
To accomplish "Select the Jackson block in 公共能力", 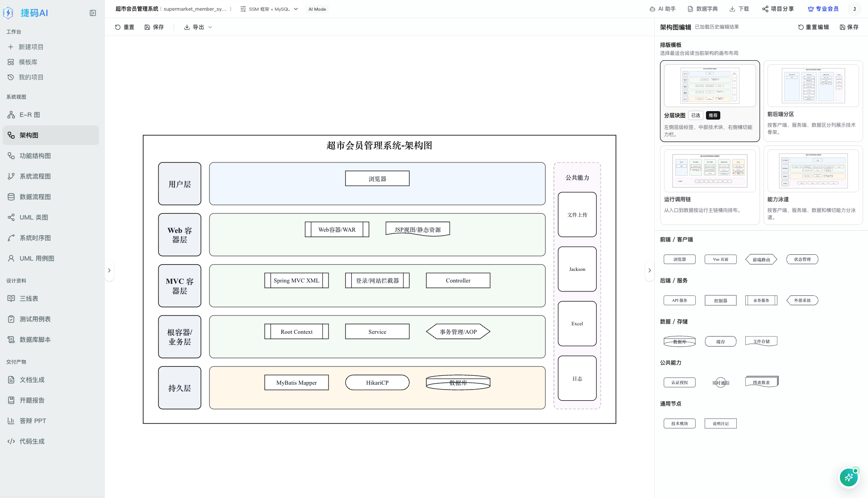I will coord(577,269).
